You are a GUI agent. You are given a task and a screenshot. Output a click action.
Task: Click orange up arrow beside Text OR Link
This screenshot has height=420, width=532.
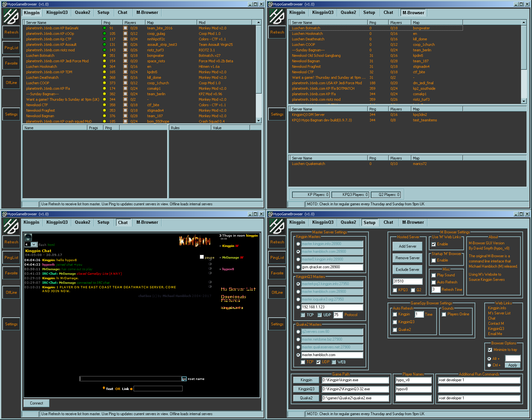pyautogui.click(x=104, y=388)
